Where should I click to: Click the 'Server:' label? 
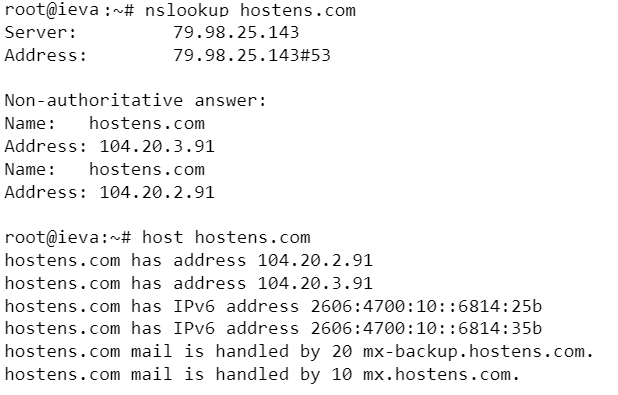(40, 32)
